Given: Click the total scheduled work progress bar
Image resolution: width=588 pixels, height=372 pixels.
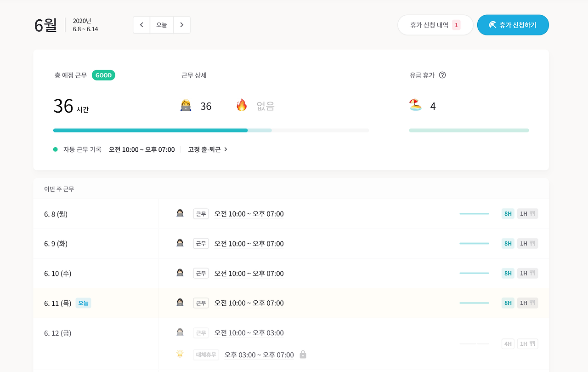Looking at the screenshot, I should tap(211, 131).
